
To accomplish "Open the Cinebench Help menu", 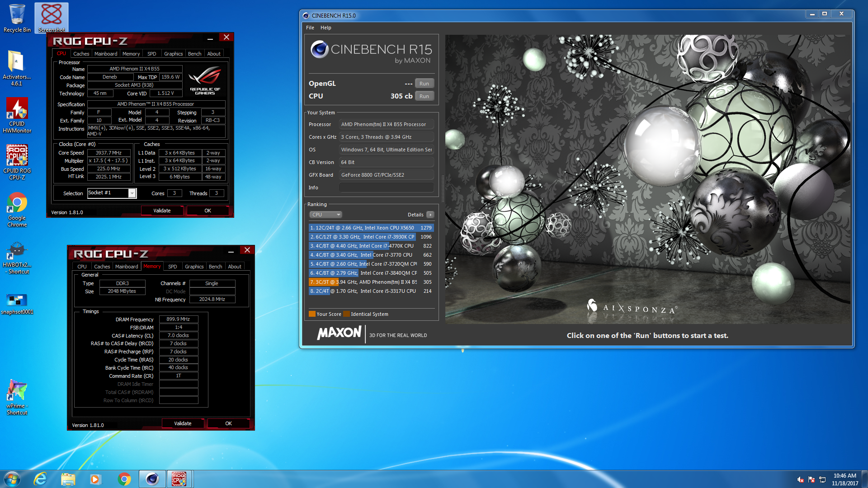I will (x=326, y=28).
